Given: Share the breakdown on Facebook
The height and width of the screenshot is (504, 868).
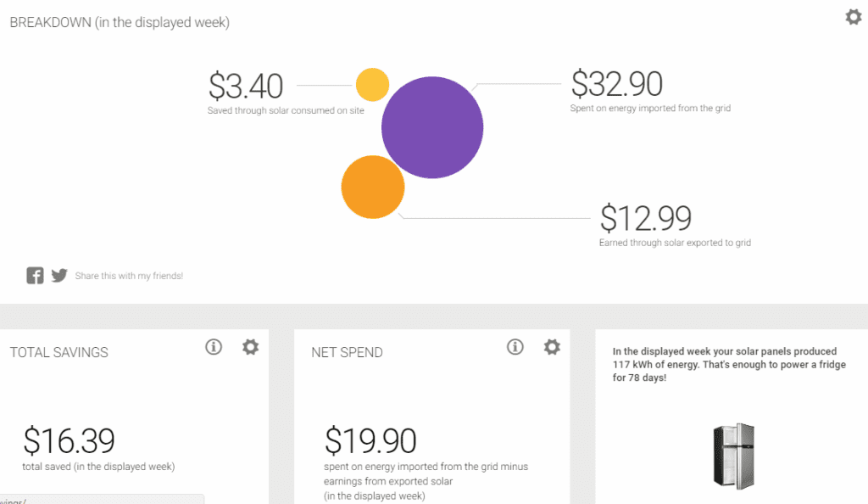Looking at the screenshot, I should 35,275.
